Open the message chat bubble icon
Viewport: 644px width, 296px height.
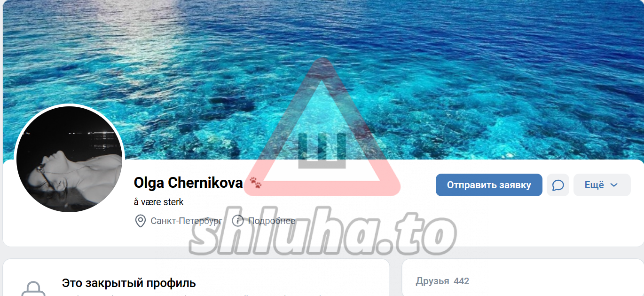558,185
